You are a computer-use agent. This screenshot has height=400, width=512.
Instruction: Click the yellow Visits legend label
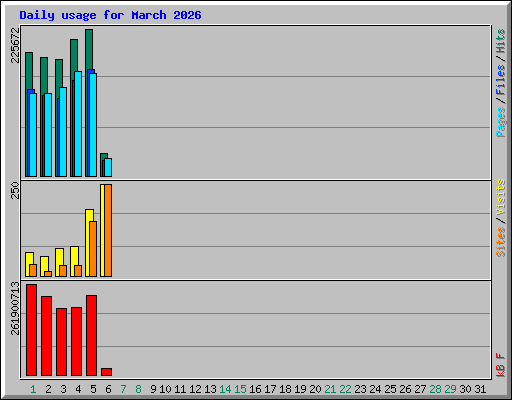click(x=501, y=197)
